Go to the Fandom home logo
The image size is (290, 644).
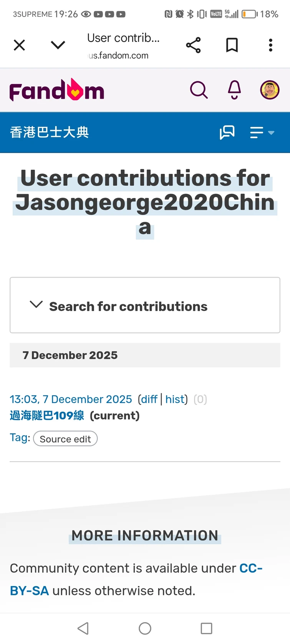coord(57,91)
